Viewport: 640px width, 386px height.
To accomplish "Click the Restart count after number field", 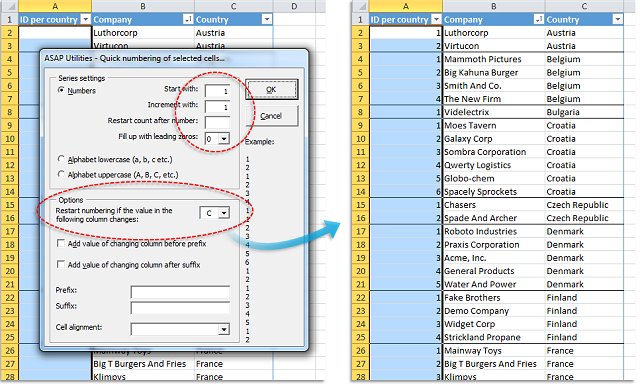I will click(x=217, y=122).
